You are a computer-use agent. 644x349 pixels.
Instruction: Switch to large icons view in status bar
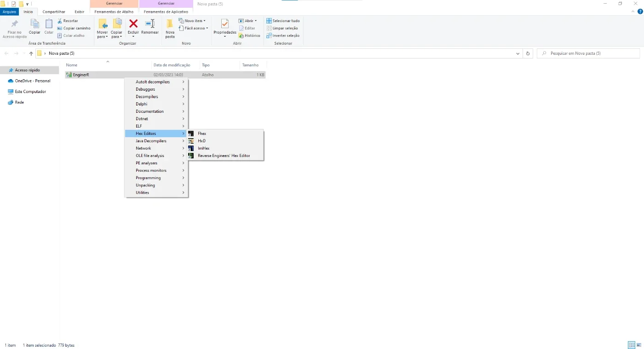(639, 345)
